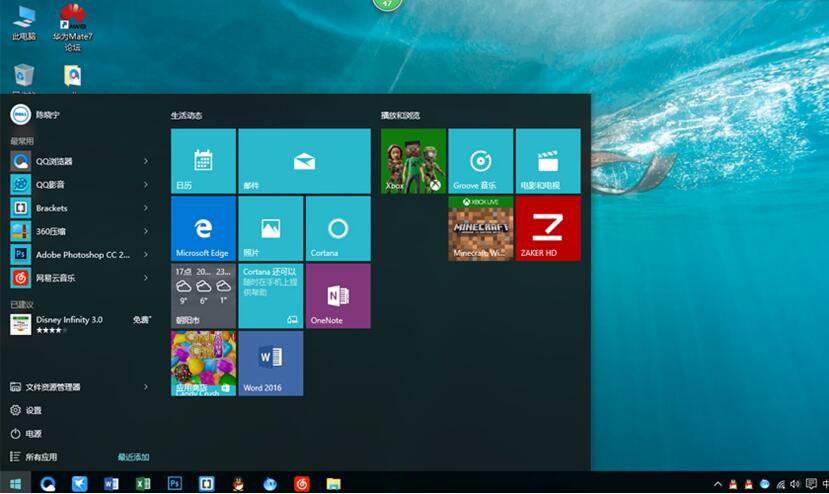The height and width of the screenshot is (494, 829).
Task: Open the 电影和电视 tile
Action: pos(548,161)
